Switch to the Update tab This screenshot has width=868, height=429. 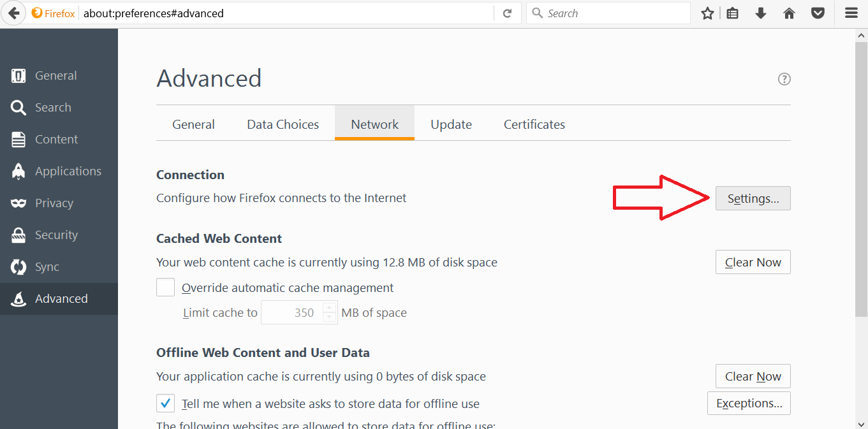(451, 124)
